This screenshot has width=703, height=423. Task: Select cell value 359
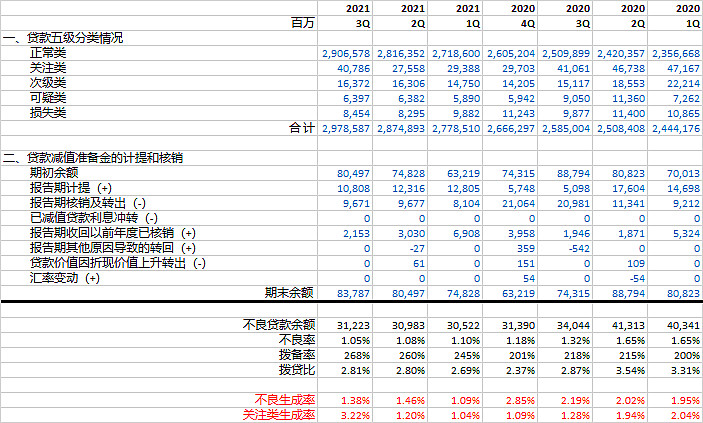coord(526,249)
